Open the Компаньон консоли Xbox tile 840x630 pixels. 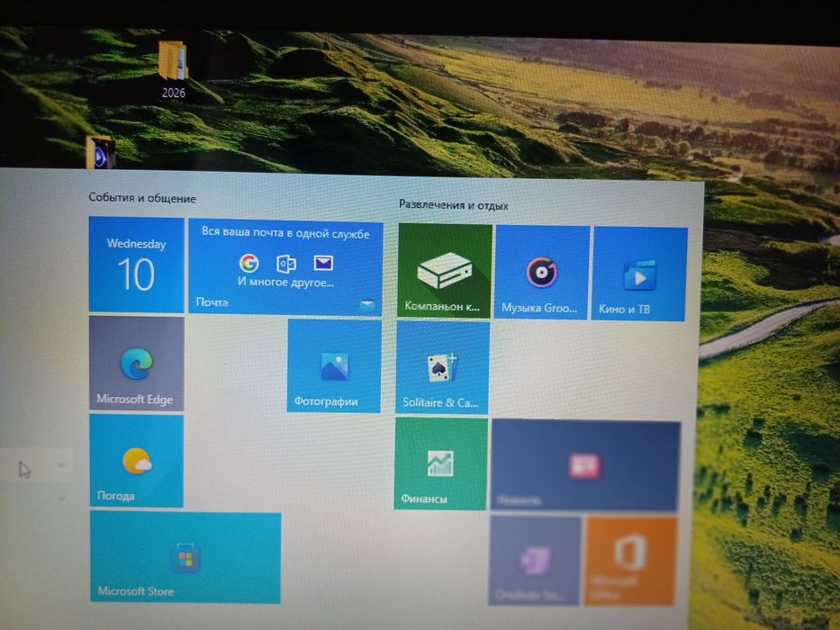pyautogui.click(x=445, y=271)
